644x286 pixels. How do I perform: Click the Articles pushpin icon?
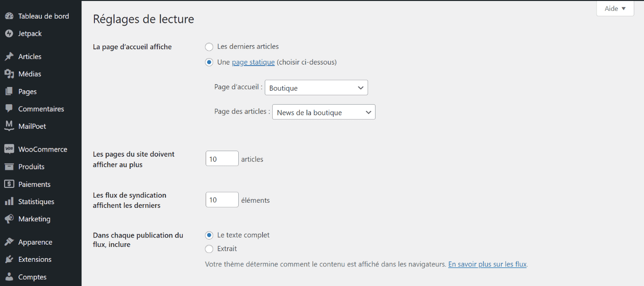coord(9,56)
